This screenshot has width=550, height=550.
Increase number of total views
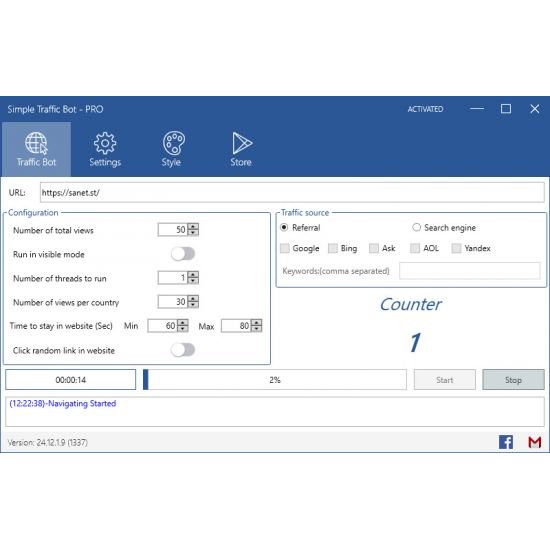point(193,227)
